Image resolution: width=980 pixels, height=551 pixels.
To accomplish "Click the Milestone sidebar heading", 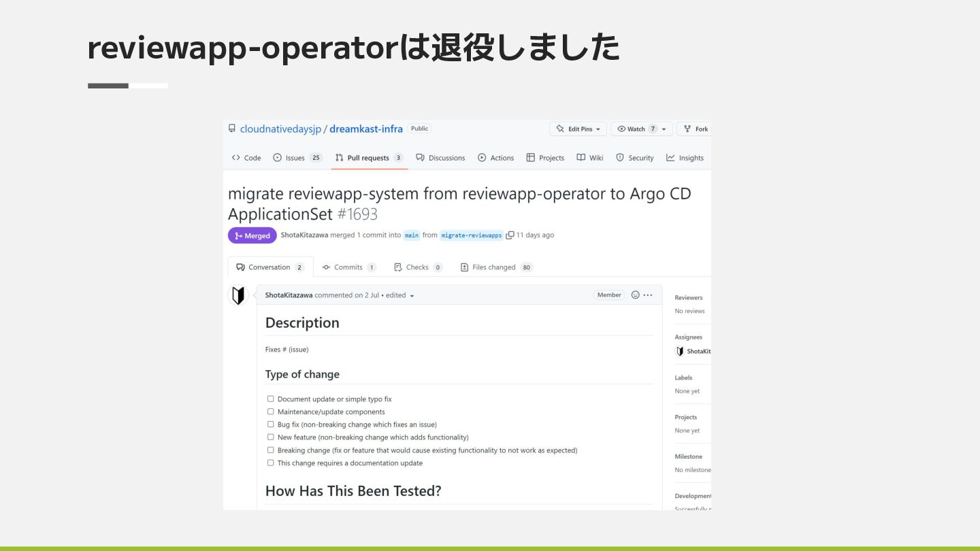I will click(689, 456).
